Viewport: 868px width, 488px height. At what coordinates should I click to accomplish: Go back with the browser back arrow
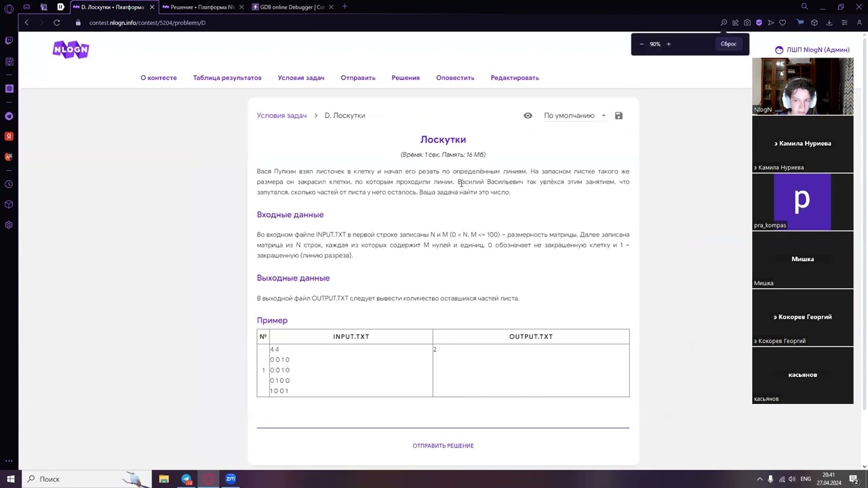(x=26, y=22)
